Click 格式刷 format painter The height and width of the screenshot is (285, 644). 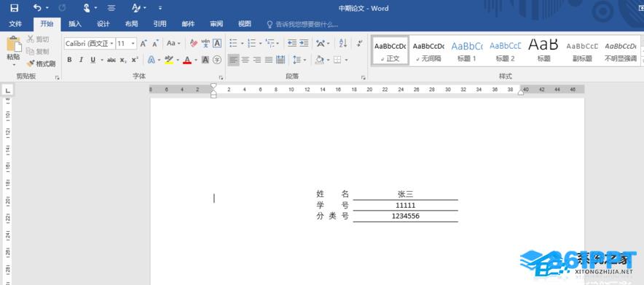pos(41,63)
